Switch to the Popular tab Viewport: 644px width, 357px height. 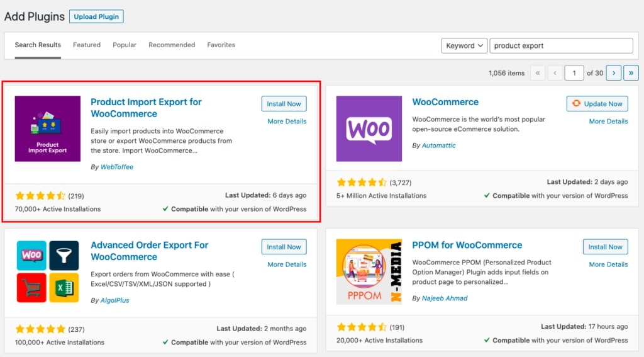[125, 45]
